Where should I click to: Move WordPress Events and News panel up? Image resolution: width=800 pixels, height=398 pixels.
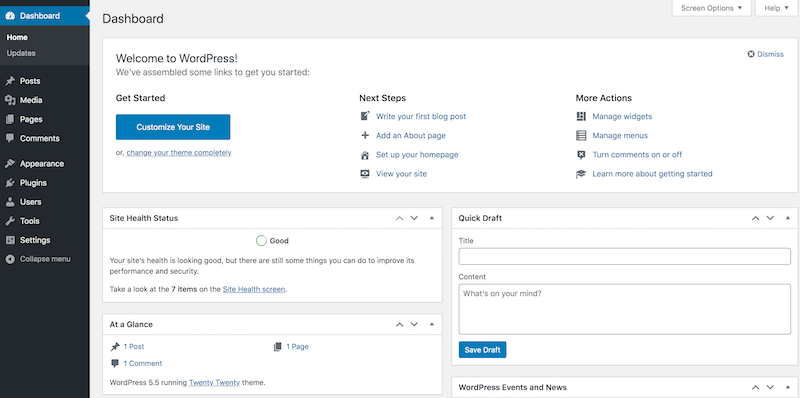[756, 387]
